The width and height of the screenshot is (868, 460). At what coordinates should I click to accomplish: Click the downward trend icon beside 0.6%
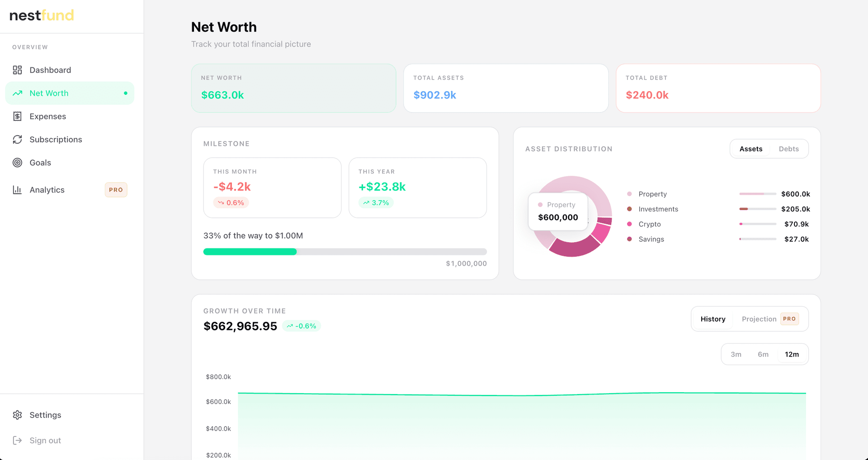pyautogui.click(x=221, y=203)
